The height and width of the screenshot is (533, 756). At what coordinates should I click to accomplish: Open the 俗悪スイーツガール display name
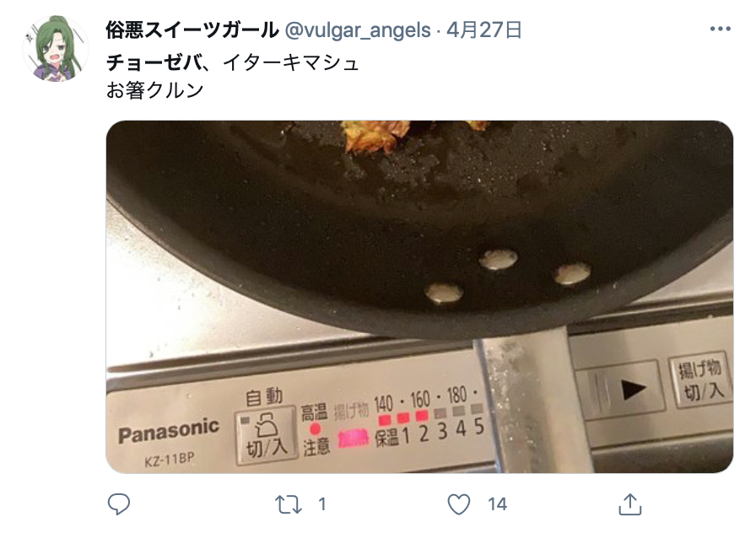[x=192, y=30]
